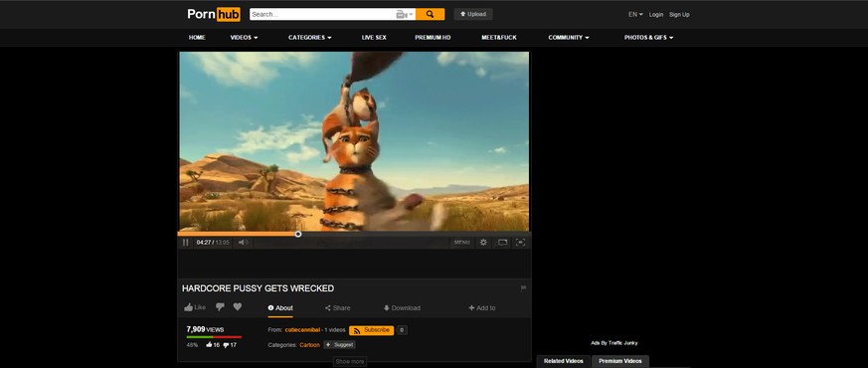Toggle the Subscribe button for cutiecannibal
Image resolution: width=868 pixels, height=368 pixels.
tap(372, 330)
